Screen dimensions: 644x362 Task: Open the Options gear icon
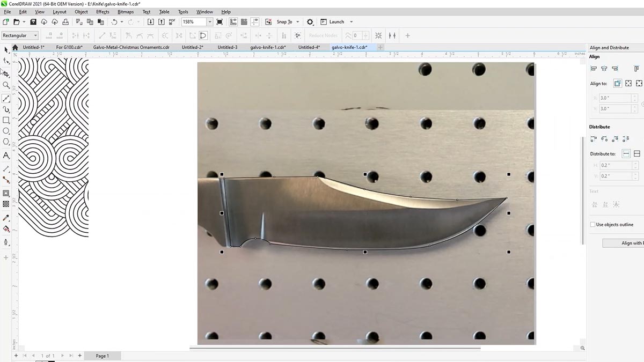coord(310,22)
